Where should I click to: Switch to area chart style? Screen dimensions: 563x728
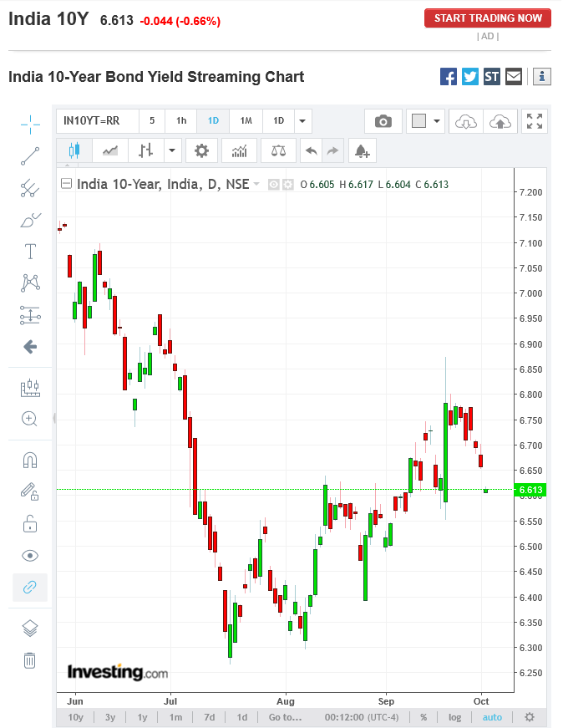click(x=110, y=150)
